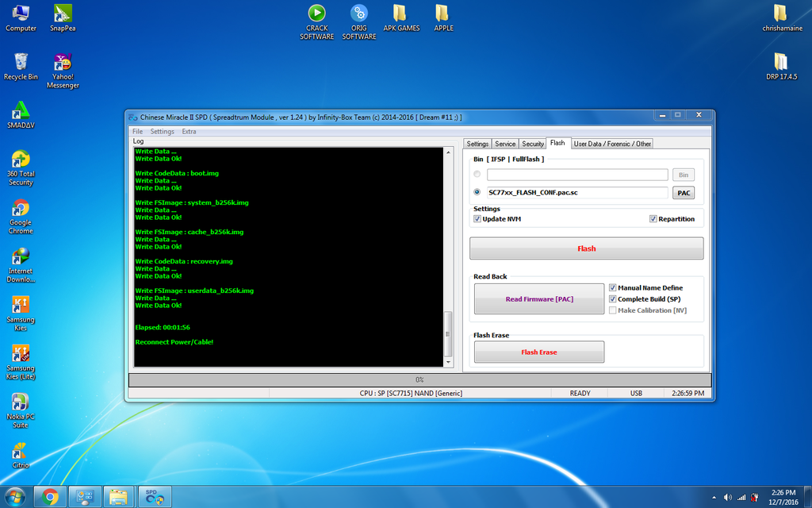This screenshot has height=508, width=812.
Task: Select the Citrio desktop shortcut
Action: tap(21, 455)
